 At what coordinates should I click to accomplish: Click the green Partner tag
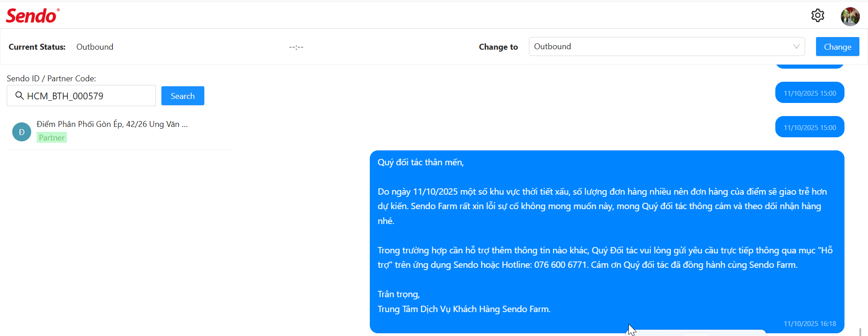click(52, 138)
